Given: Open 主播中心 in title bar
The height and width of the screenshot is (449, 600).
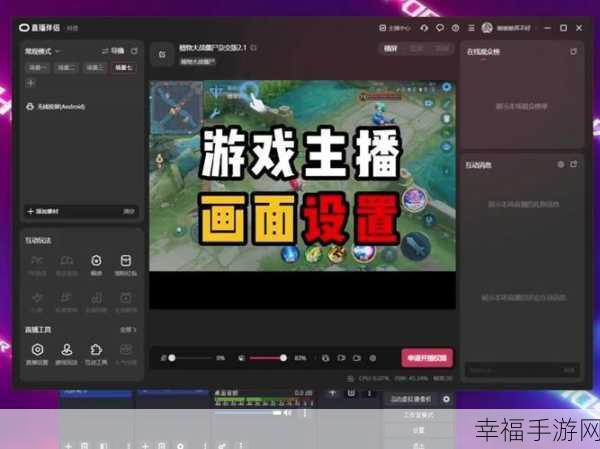Looking at the screenshot, I should tap(395, 28).
